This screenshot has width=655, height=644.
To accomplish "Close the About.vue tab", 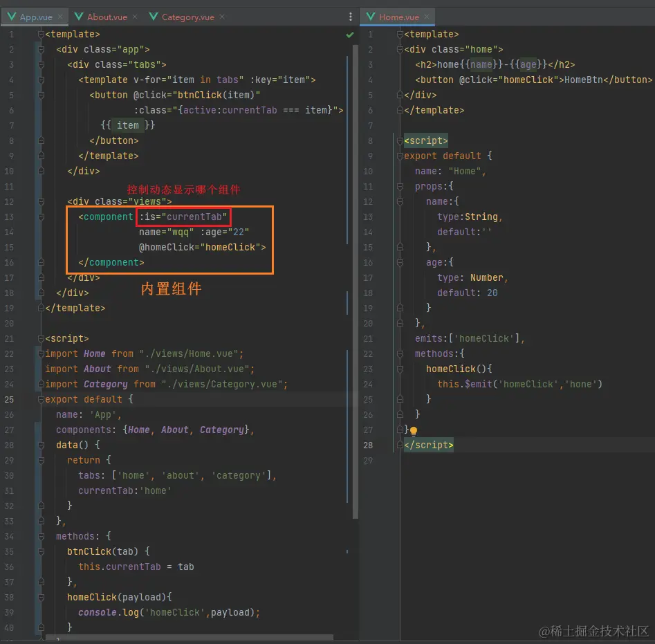I will 135,17.
